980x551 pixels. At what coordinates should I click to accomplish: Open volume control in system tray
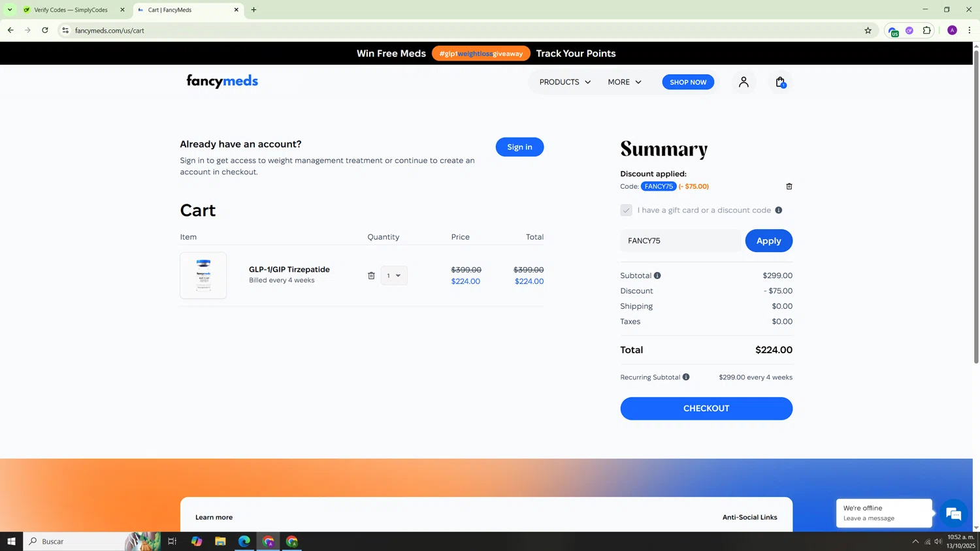pos(938,541)
